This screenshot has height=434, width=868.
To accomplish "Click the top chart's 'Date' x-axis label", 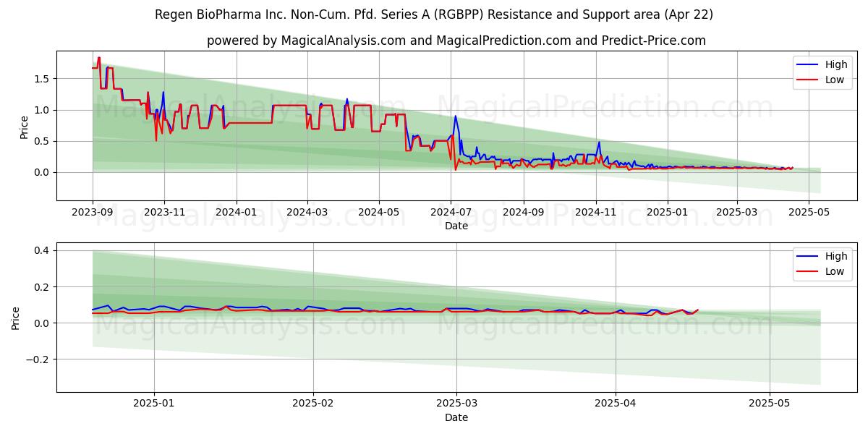I will (456, 226).
